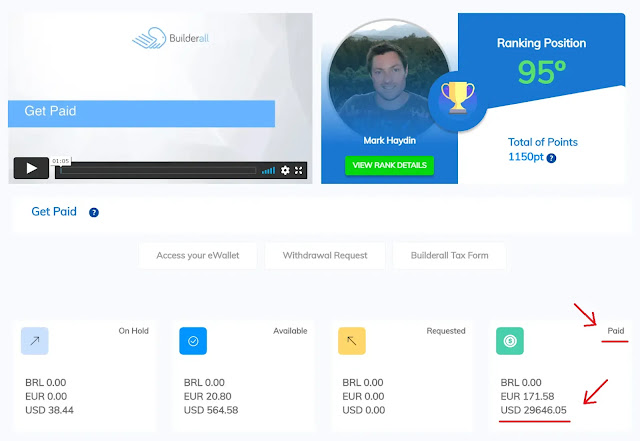The image size is (640, 441).
Task: Click the On Hold arrow icon
Action: pos(35,341)
